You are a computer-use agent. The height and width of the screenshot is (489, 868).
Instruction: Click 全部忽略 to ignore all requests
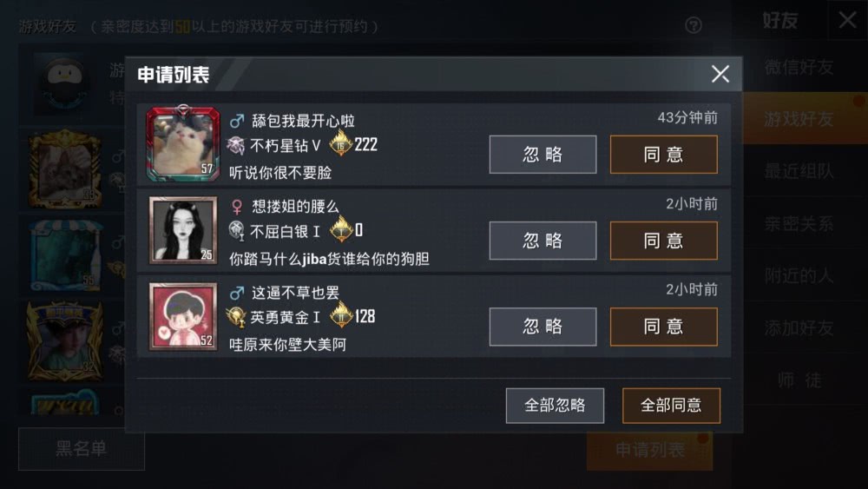(x=555, y=406)
